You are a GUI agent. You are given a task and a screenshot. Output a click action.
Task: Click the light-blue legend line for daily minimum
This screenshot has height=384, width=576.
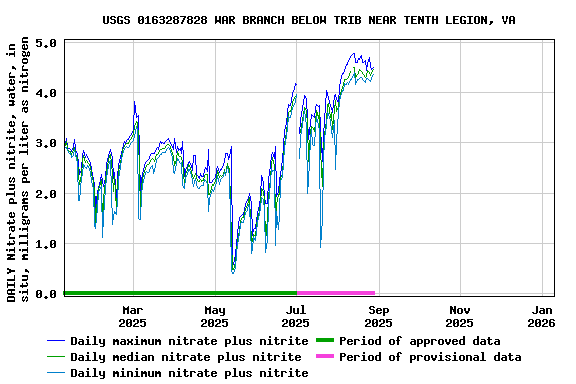(x=56, y=373)
